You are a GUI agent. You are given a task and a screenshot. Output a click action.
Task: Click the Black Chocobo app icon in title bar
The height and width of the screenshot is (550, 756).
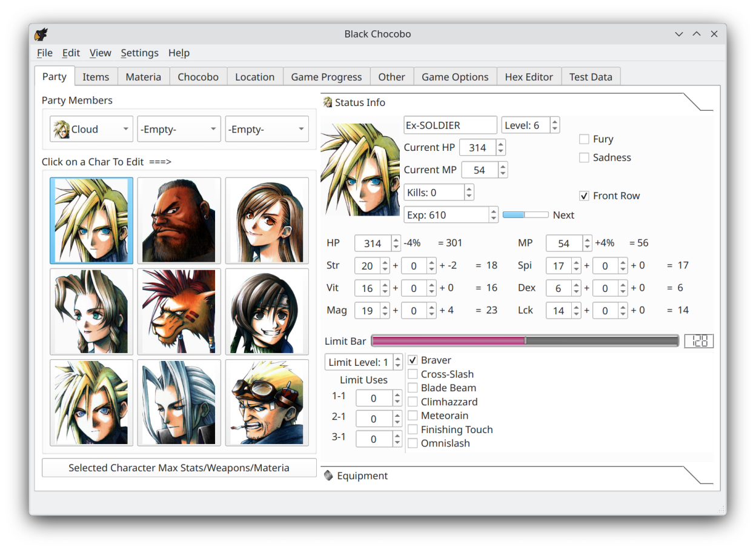click(41, 34)
